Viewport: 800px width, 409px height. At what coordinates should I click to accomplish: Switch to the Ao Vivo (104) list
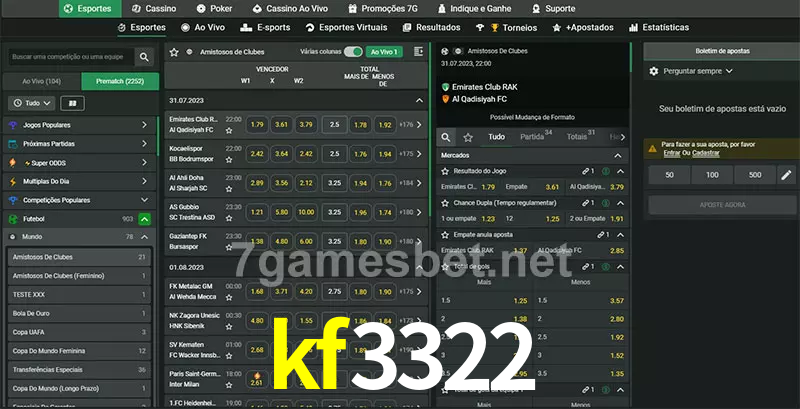tap(41, 80)
